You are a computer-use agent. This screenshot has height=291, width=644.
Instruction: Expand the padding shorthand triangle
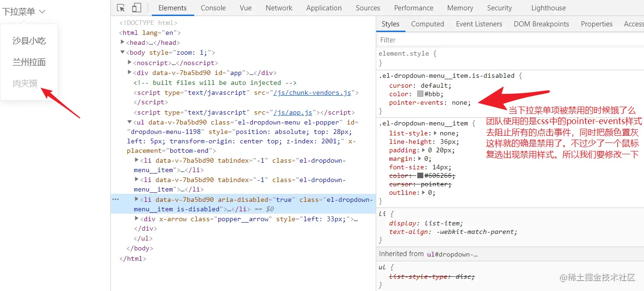423,150
